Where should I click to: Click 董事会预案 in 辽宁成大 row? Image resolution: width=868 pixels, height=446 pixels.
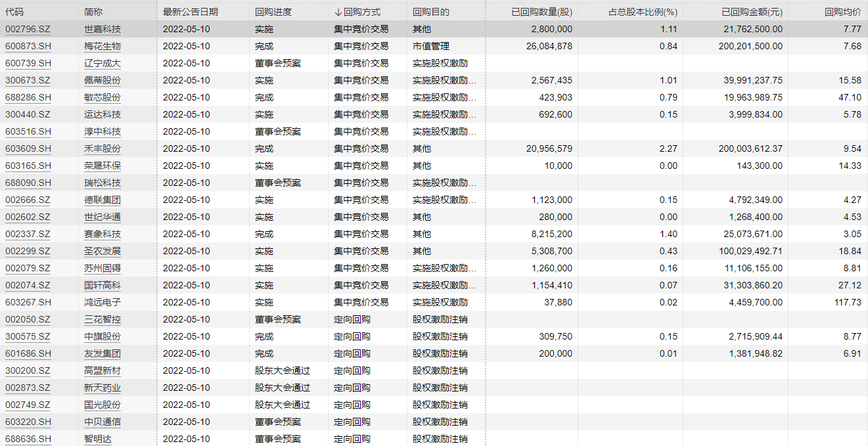pyautogui.click(x=278, y=63)
